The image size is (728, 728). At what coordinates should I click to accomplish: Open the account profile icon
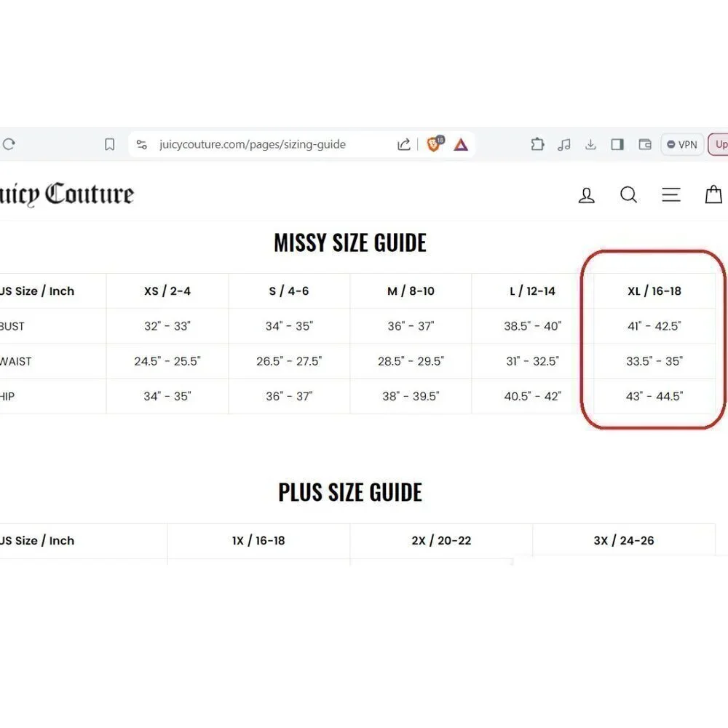[x=586, y=195]
